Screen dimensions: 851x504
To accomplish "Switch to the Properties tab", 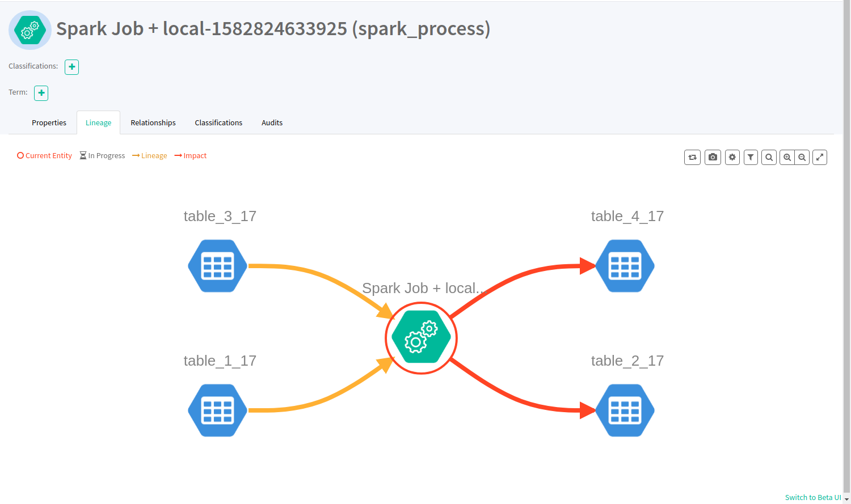I will pos(49,122).
